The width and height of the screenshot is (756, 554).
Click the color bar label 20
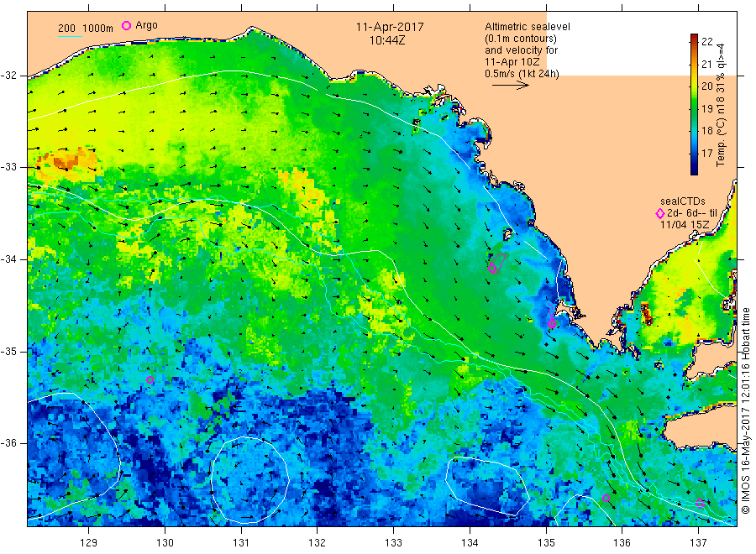pyautogui.click(x=706, y=86)
